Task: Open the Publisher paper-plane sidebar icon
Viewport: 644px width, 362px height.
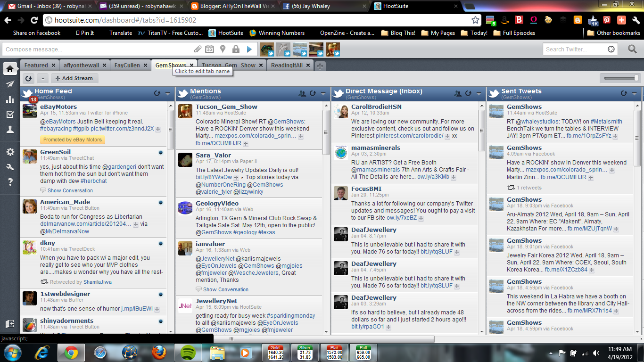Action: point(10,84)
